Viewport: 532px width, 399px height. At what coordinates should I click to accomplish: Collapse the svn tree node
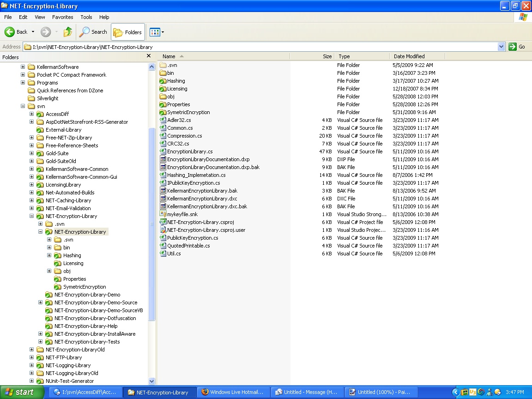(x=23, y=106)
